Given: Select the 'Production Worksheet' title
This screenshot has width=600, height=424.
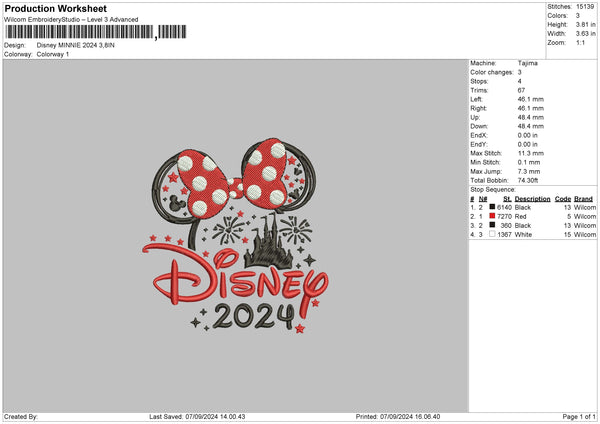Looking at the screenshot, I should pos(55,8).
